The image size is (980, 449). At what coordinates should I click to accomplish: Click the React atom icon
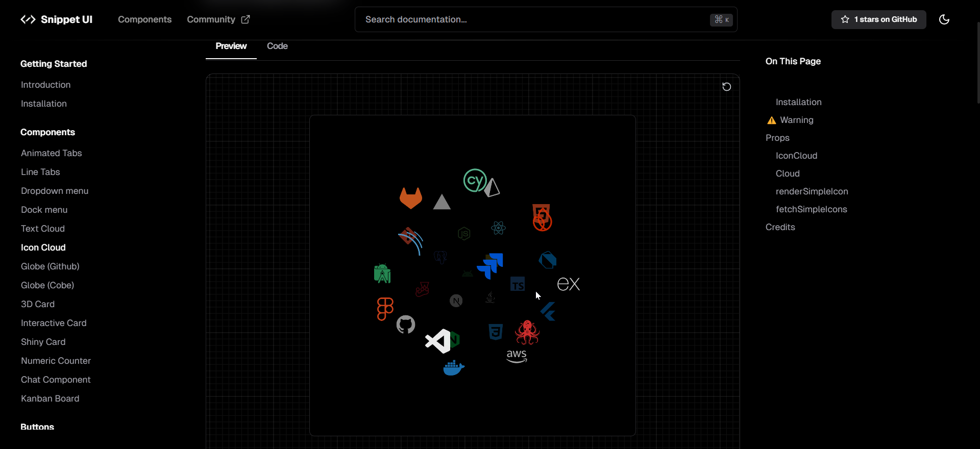499,228
